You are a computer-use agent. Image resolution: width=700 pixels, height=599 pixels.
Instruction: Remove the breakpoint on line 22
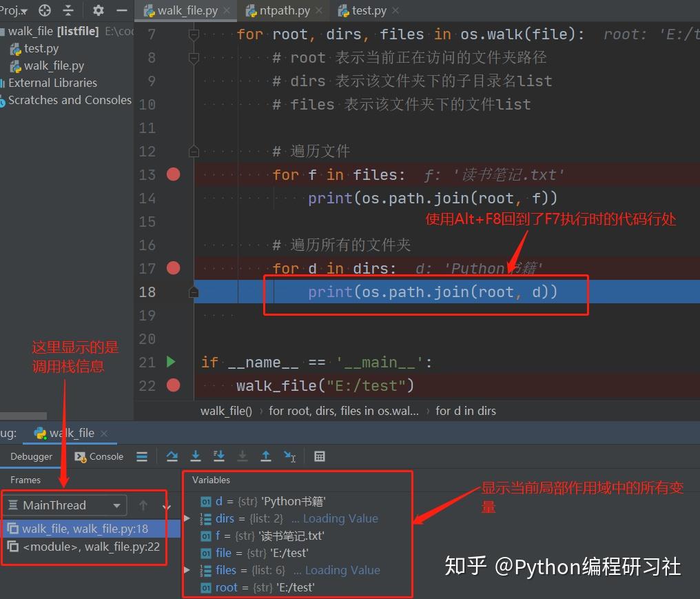point(173,385)
